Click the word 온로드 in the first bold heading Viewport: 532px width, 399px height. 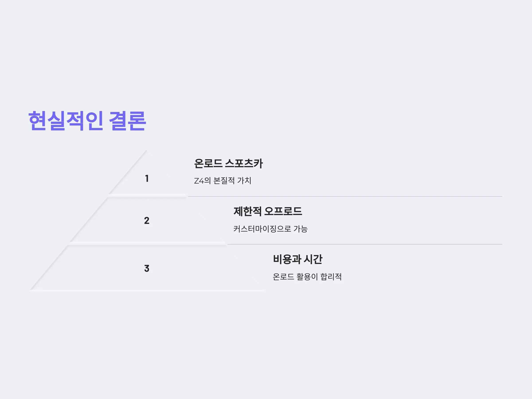pos(208,163)
